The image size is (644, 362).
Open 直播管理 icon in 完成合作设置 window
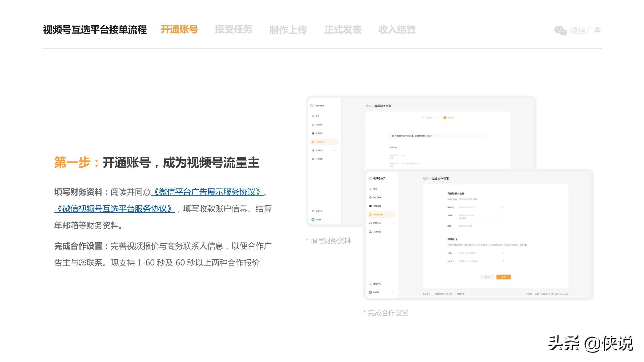pyautogui.click(x=371, y=206)
